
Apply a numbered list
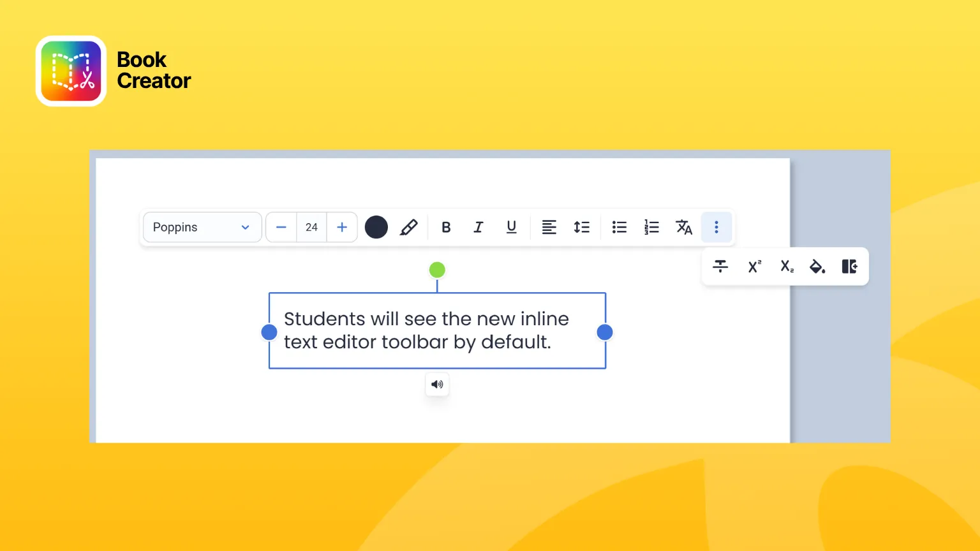[651, 227]
